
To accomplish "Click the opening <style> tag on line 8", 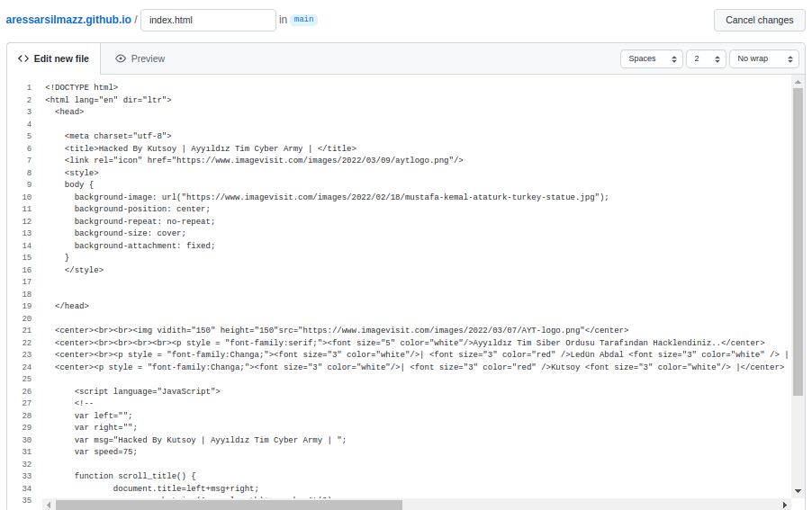I will click(81, 173).
